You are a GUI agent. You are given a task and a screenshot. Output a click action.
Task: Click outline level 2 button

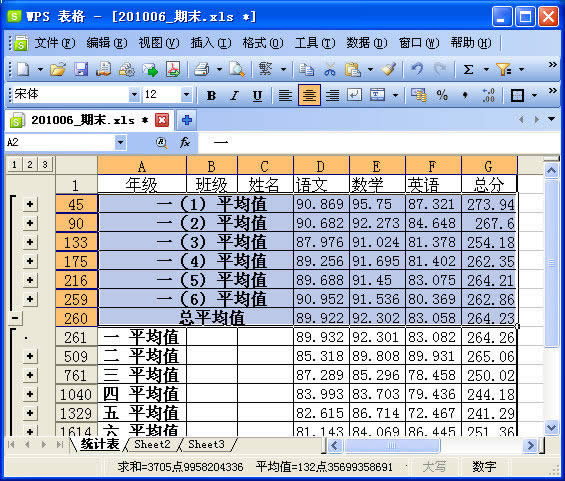(30, 165)
